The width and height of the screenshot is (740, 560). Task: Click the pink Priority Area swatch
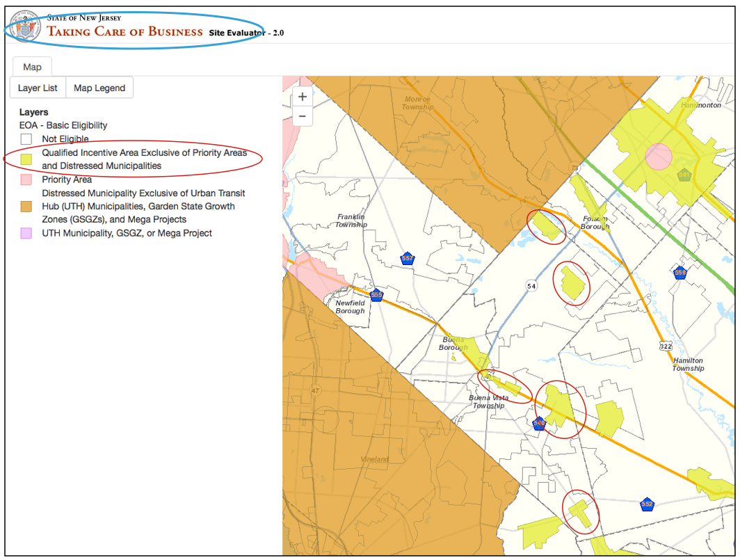coord(26,180)
